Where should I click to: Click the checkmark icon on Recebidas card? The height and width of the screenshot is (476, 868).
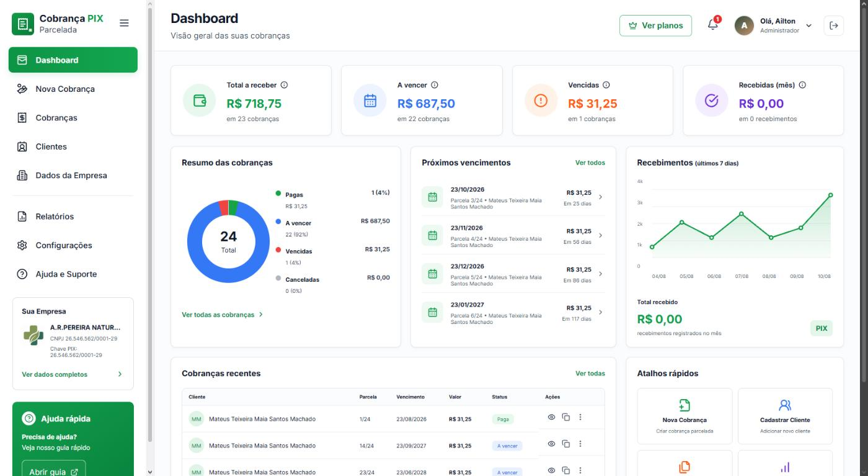(x=712, y=102)
